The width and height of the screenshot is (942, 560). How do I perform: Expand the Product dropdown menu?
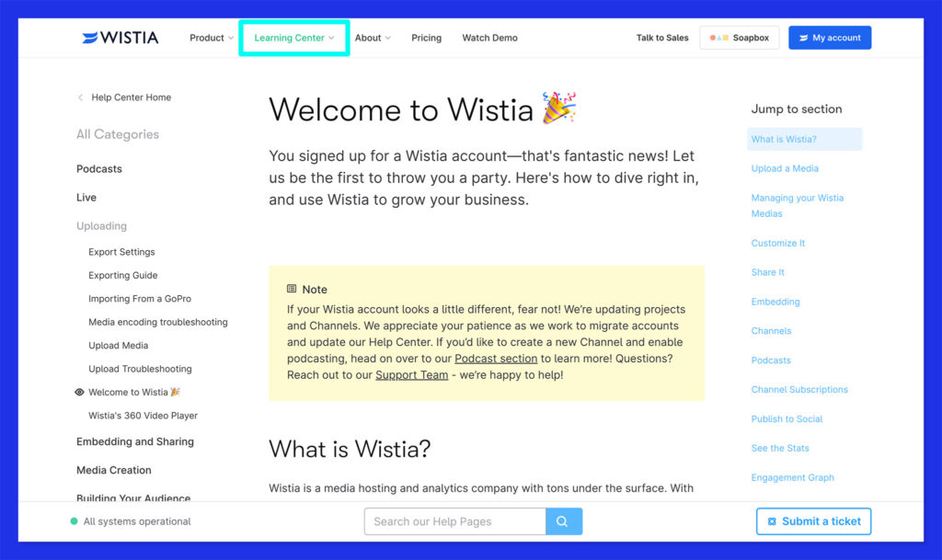click(212, 38)
